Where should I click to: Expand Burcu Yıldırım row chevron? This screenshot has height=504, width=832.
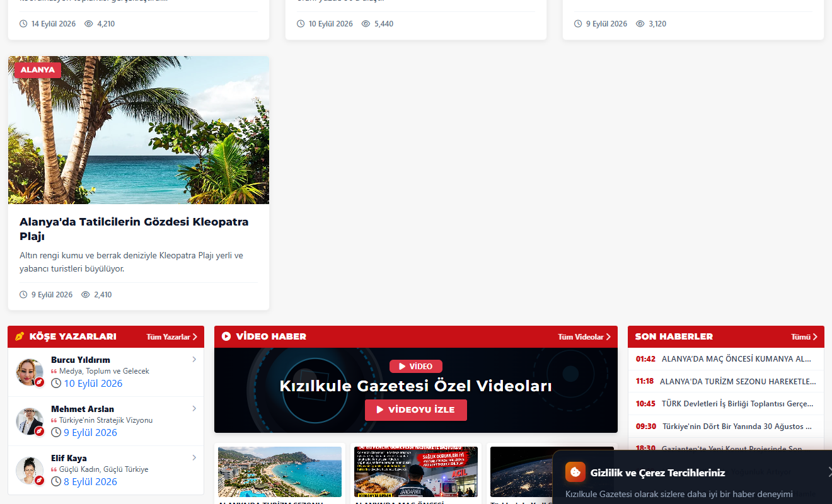click(194, 360)
